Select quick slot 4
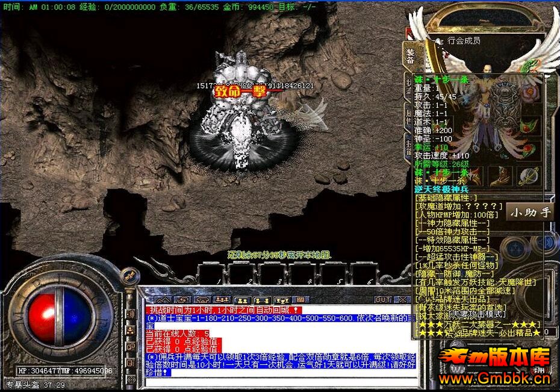The height and width of the screenshot is (392, 560). point(303,274)
